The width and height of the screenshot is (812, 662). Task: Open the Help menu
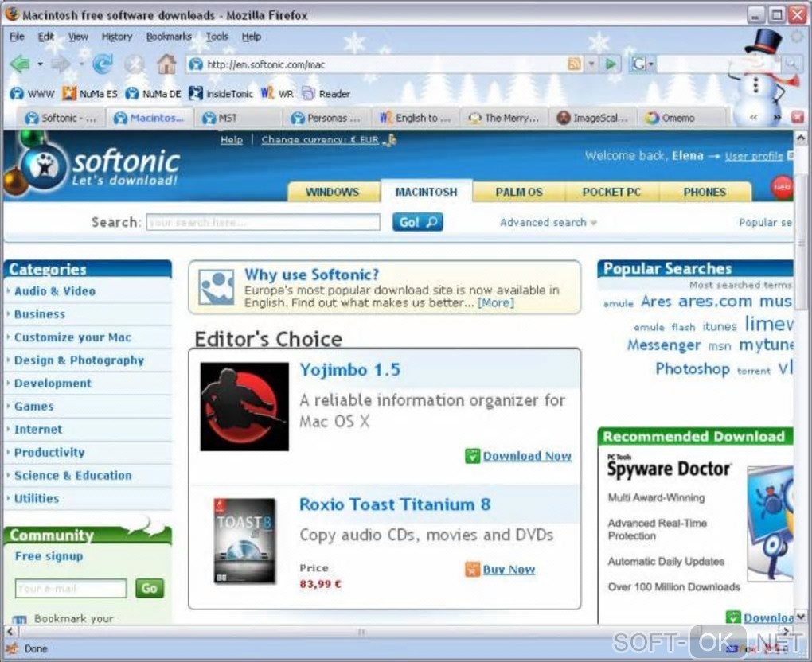point(251,37)
